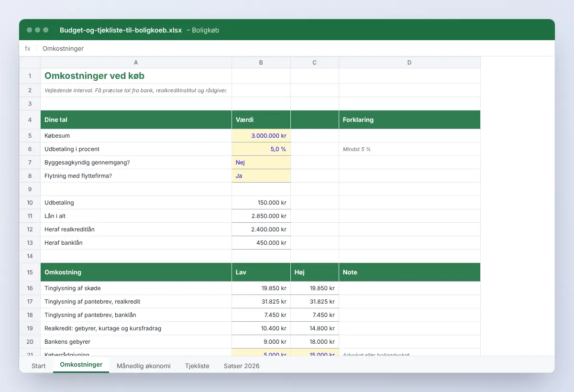Click the fx formula icon

[28, 48]
